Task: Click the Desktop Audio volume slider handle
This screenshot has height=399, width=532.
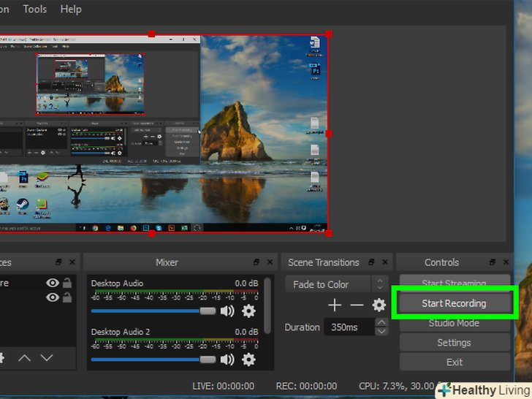Action: (x=208, y=311)
